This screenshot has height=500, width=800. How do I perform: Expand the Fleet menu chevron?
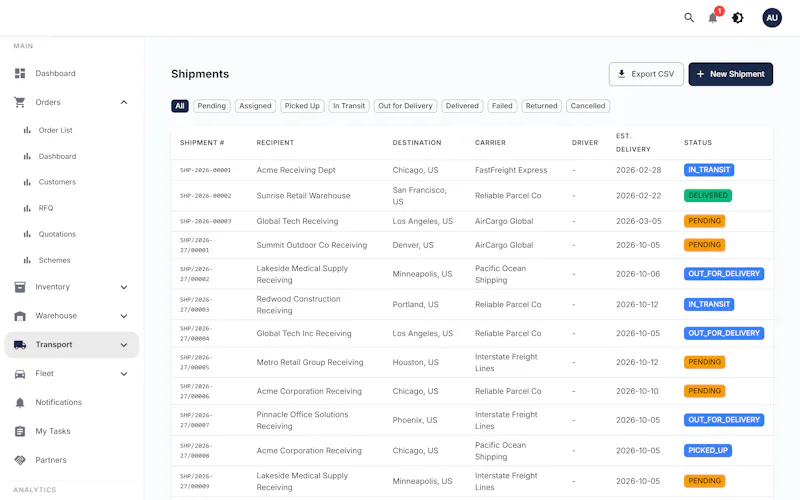tap(124, 374)
